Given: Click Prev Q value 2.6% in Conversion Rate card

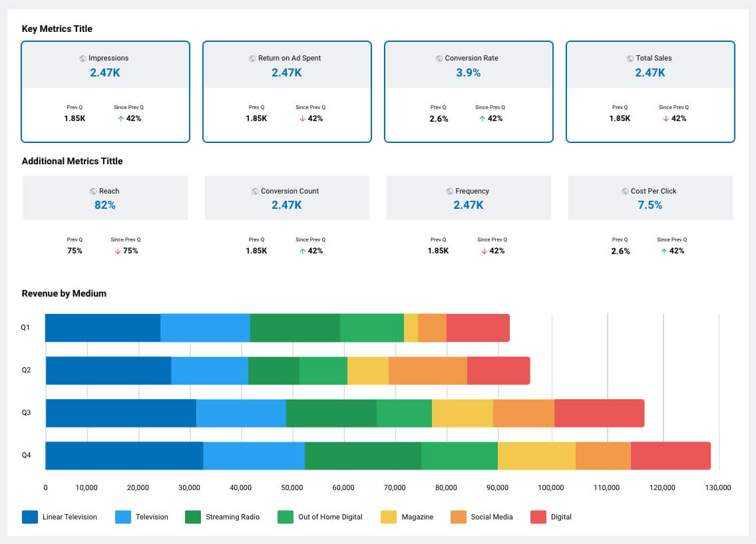Looking at the screenshot, I should click(x=439, y=119).
